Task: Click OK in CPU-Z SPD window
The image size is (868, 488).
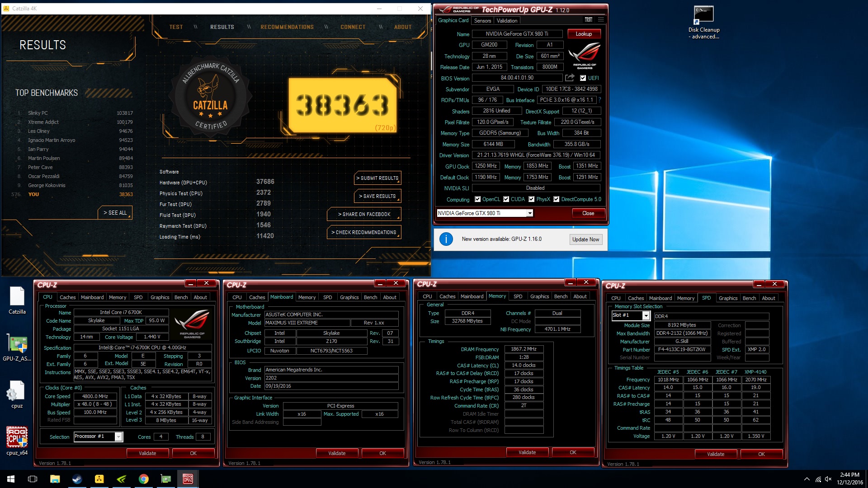Action: pos(762,454)
